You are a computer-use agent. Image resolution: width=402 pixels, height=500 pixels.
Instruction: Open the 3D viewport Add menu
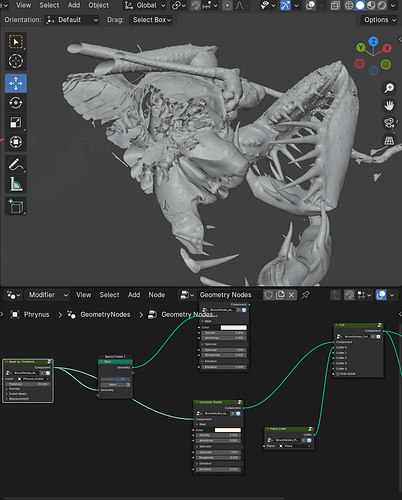pos(74,5)
